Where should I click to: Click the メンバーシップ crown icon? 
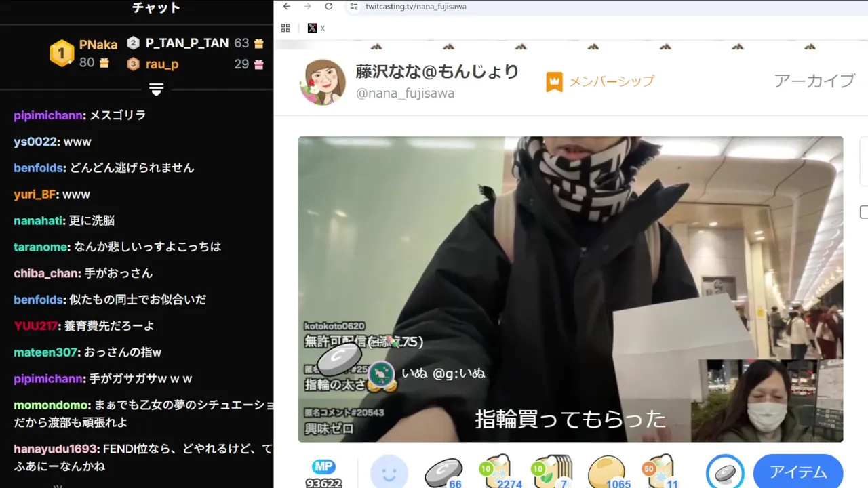pyautogui.click(x=554, y=82)
